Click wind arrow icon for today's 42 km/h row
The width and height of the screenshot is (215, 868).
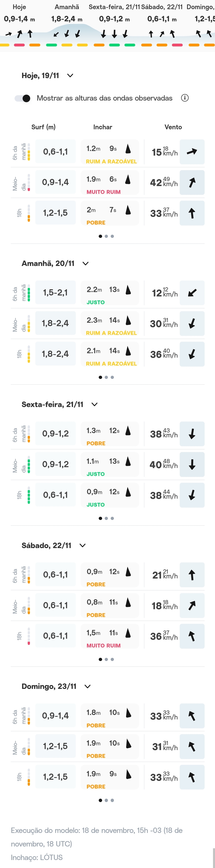[x=192, y=183]
